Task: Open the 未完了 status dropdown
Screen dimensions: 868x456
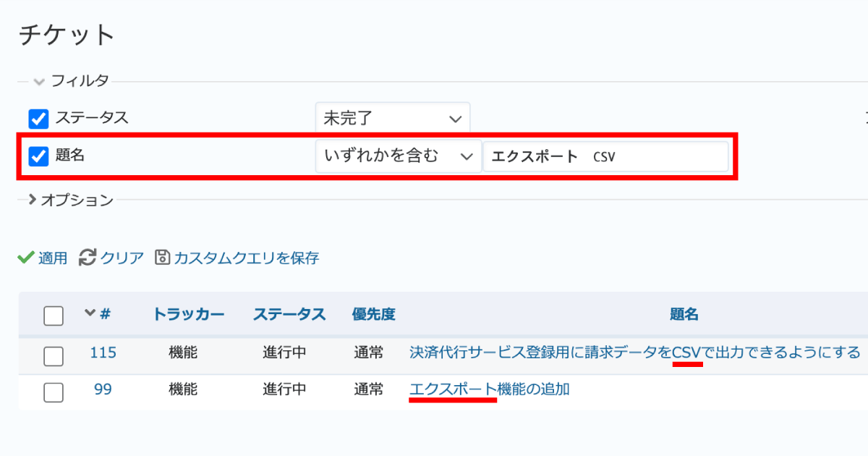Action: point(393,117)
